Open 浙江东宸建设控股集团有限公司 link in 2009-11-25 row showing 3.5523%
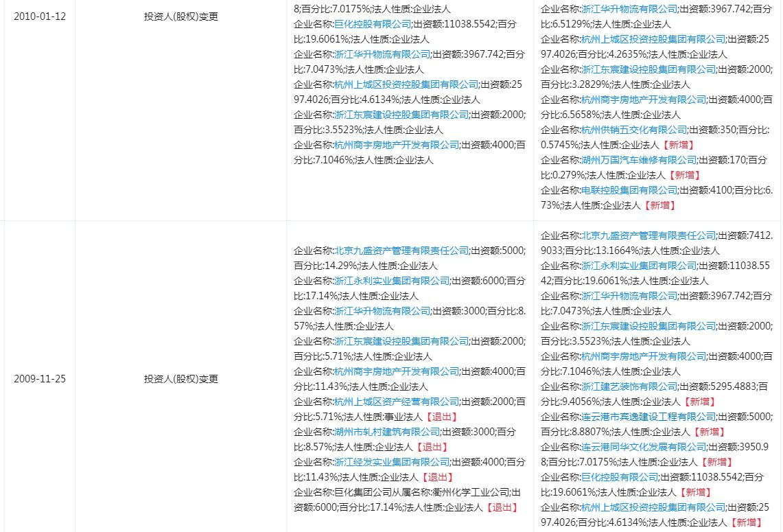This screenshot has height=532, width=783. pyautogui.click(x=648, y=326)
